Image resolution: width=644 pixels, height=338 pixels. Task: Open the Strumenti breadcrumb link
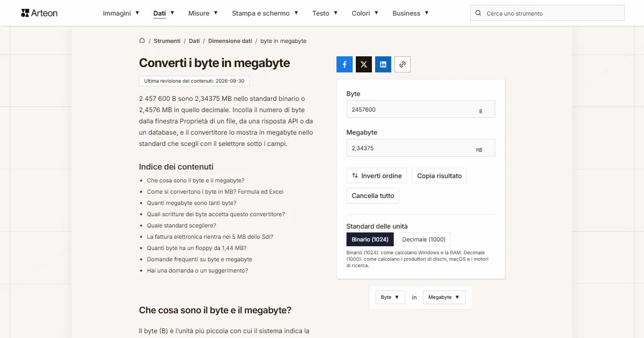(x=167, y=41)
